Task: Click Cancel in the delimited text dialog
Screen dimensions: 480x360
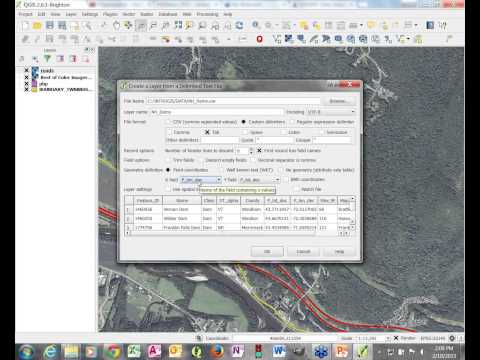Action: (303, 251)
